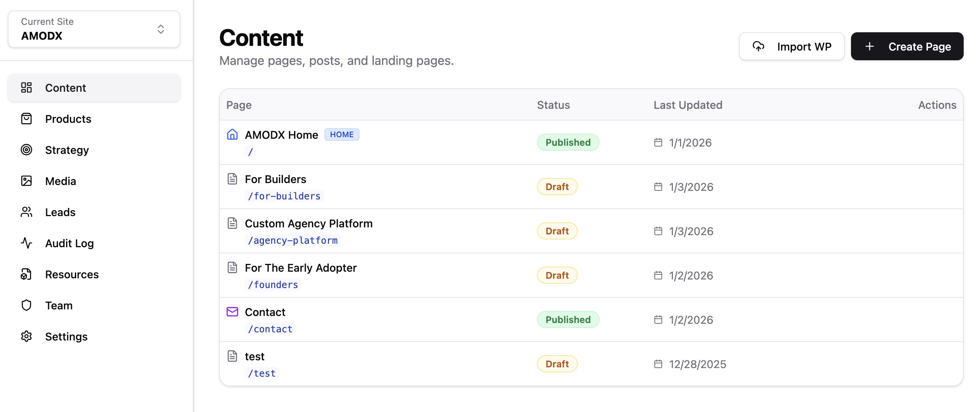980x412 pixels.
Task: Select the Products box icon
Action: point(26,119)
